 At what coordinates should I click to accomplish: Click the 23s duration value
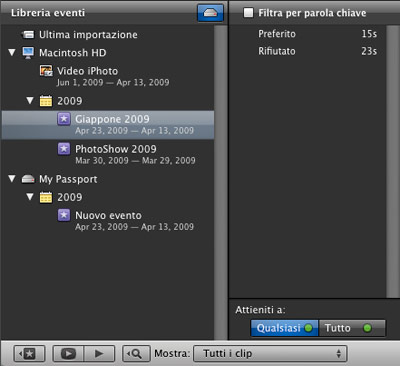[369, 51]
